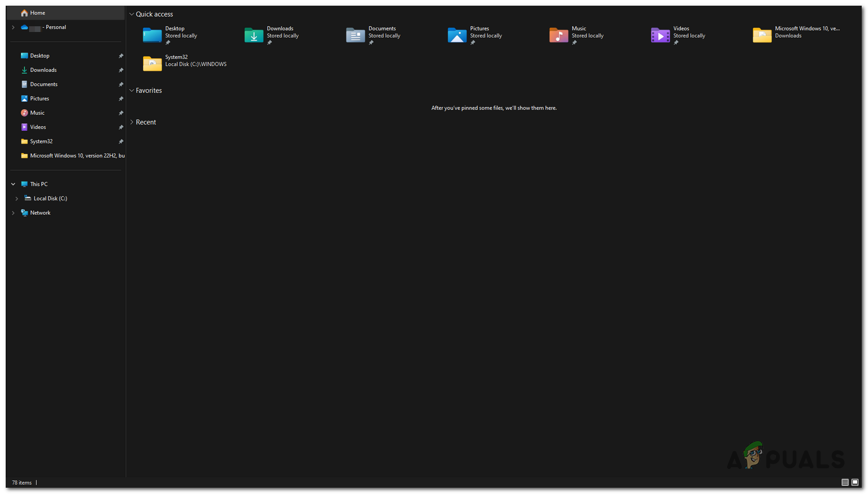
Task: Unpin Downloads from the navigation pane
Action: [x=121, y=70]
